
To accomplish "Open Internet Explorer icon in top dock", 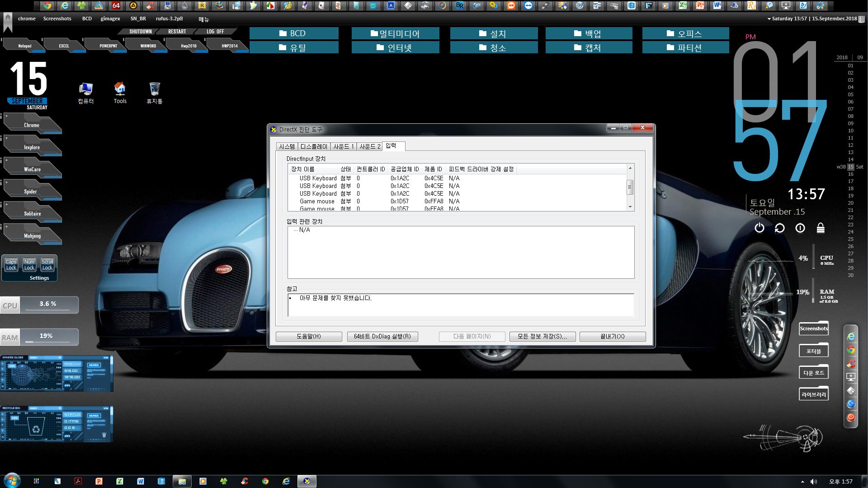I will click(x=65, y=5).
